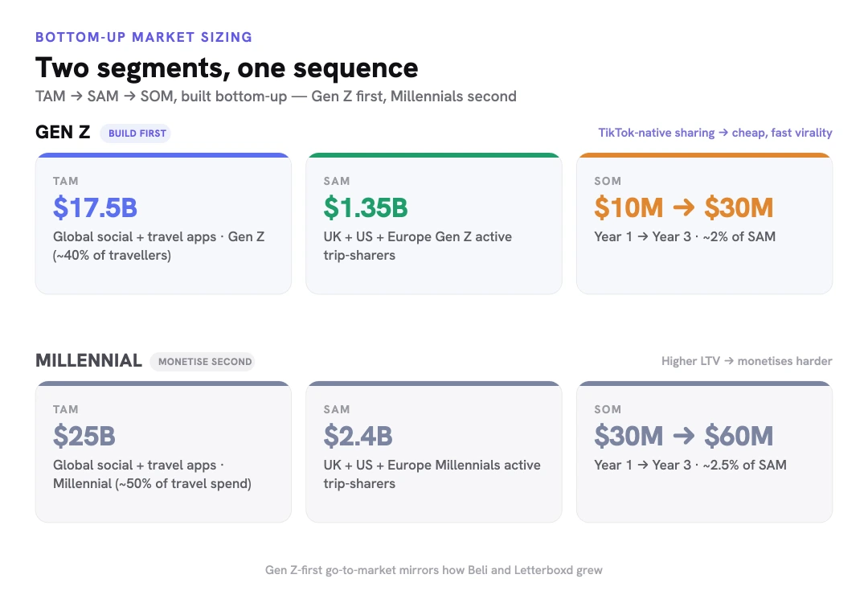Click the SAM label above $2.4B
The image size is (868, 595).
point(337,409)
